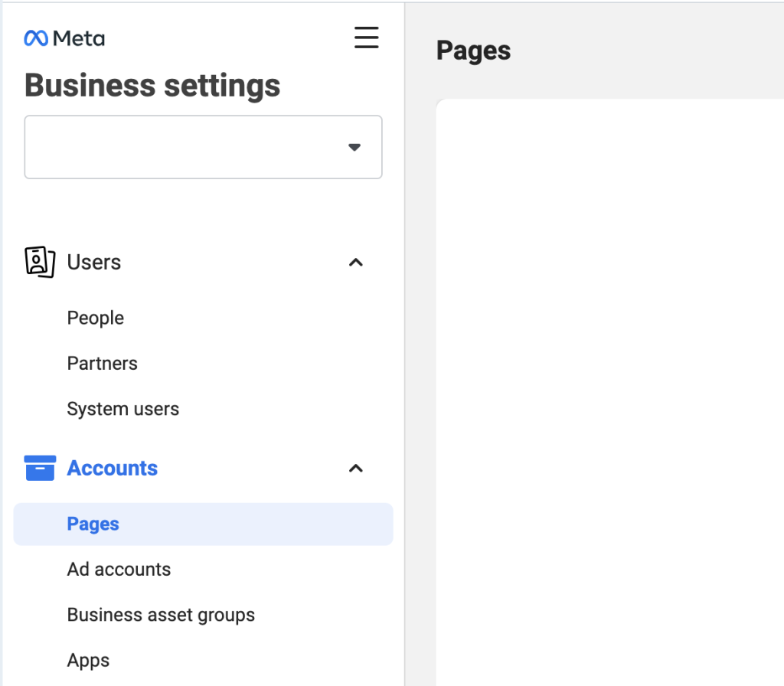Go to Partners in the sidebar

click(102, 363)
